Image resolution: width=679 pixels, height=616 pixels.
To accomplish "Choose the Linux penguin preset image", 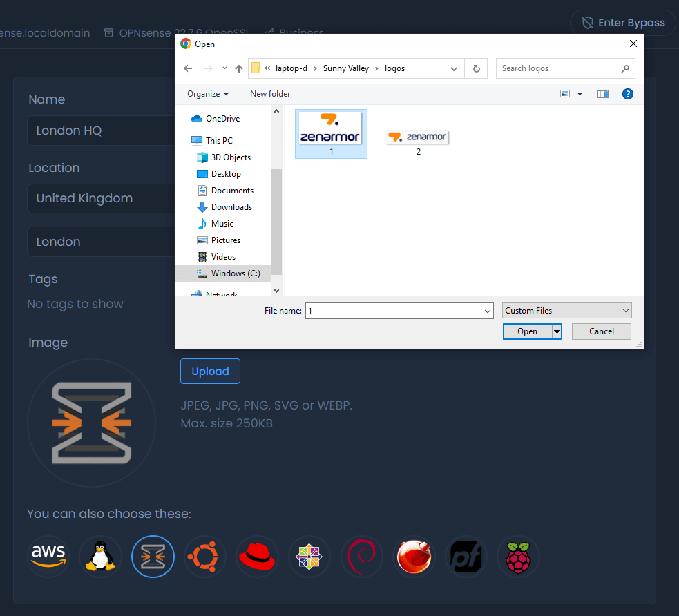I will click(100, 556).
